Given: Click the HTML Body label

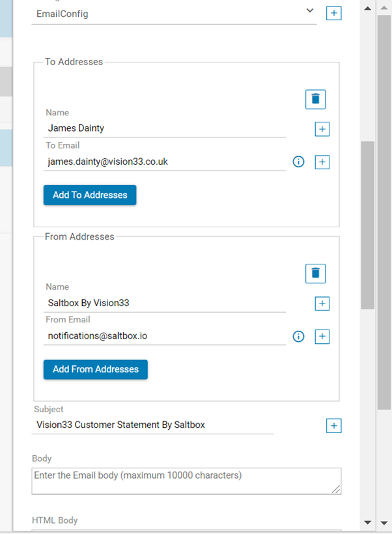Looking at the screenshot, I should [55, 520].
